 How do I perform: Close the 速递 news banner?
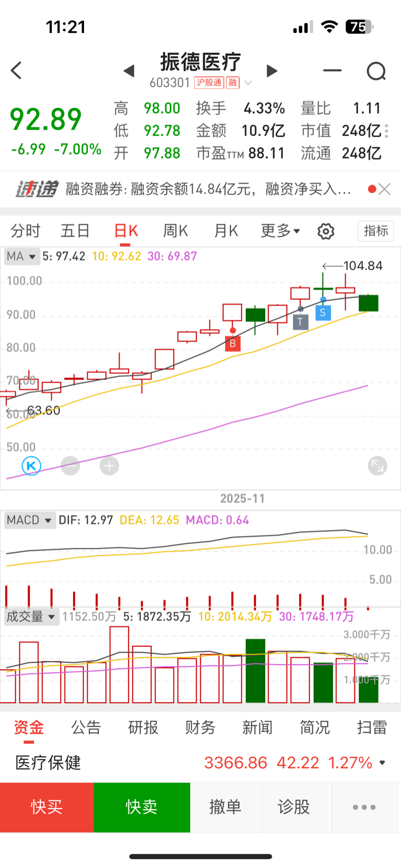[385, 189]
